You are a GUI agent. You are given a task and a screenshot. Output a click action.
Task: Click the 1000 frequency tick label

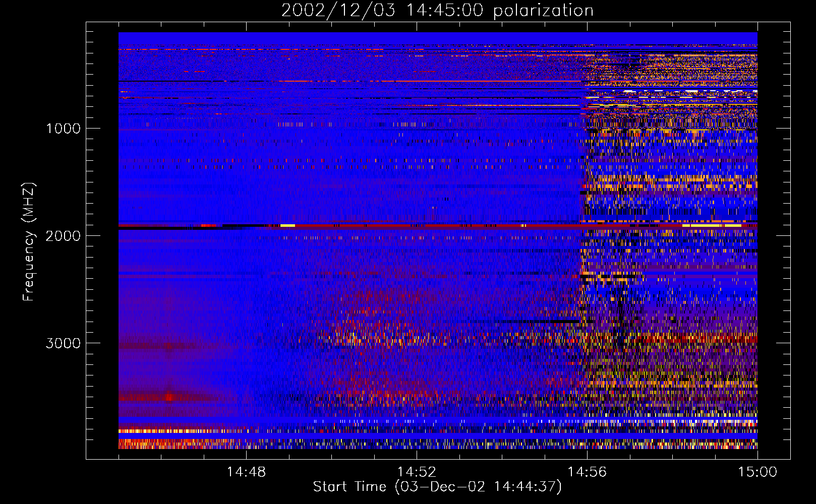(63, 129)
